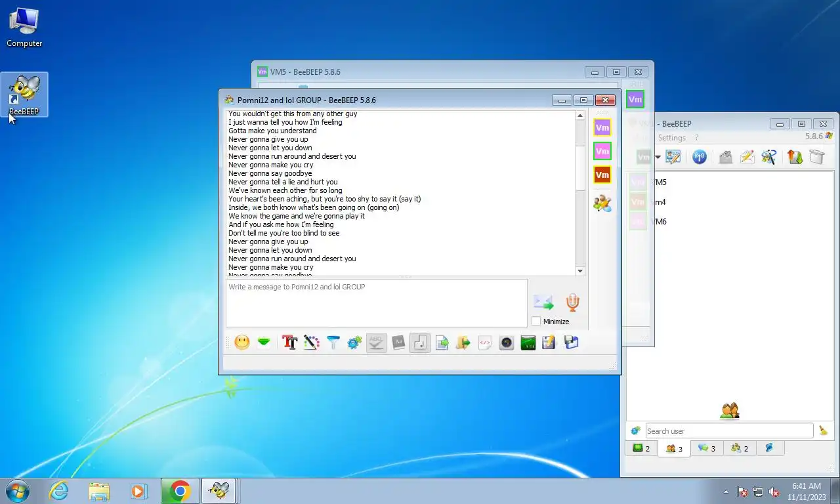Open Windows Media Player from the taskbar
The height and width of the screenshot is (504, 840).
[138, 491]
